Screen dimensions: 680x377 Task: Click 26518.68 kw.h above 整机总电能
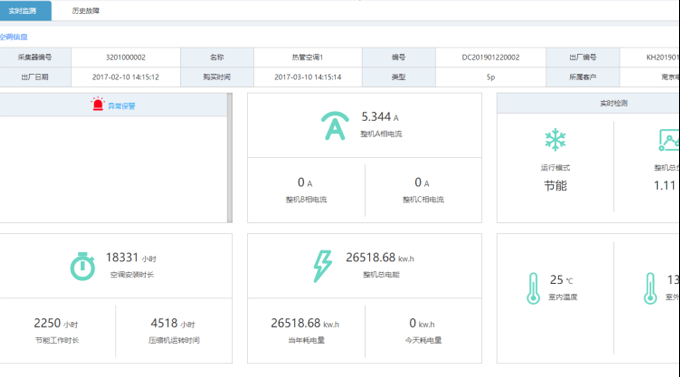[380, 258]
